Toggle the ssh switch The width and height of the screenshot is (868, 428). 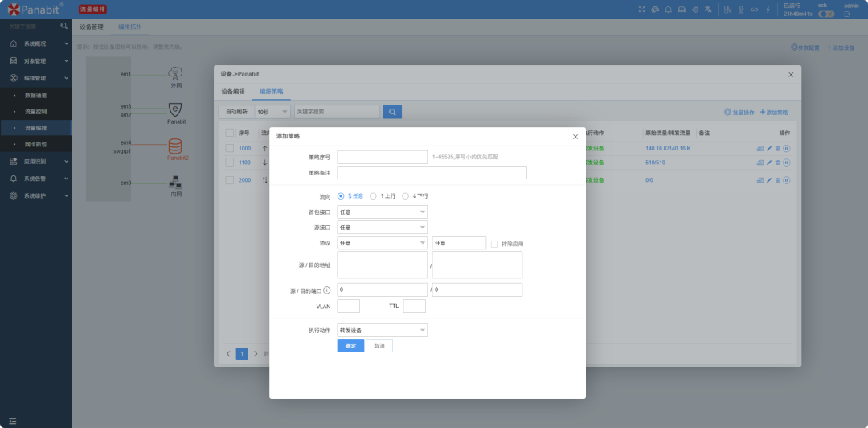[826, 14]
